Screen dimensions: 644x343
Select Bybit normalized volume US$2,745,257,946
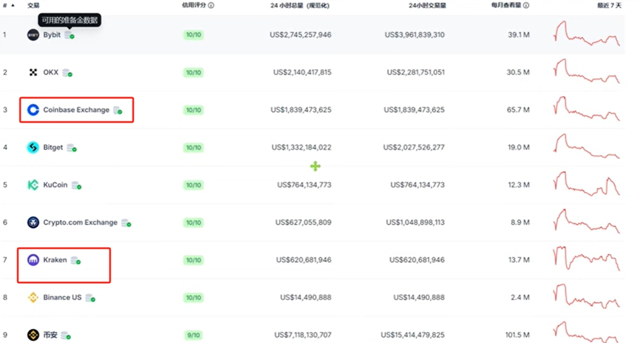(x=300, y=35)
